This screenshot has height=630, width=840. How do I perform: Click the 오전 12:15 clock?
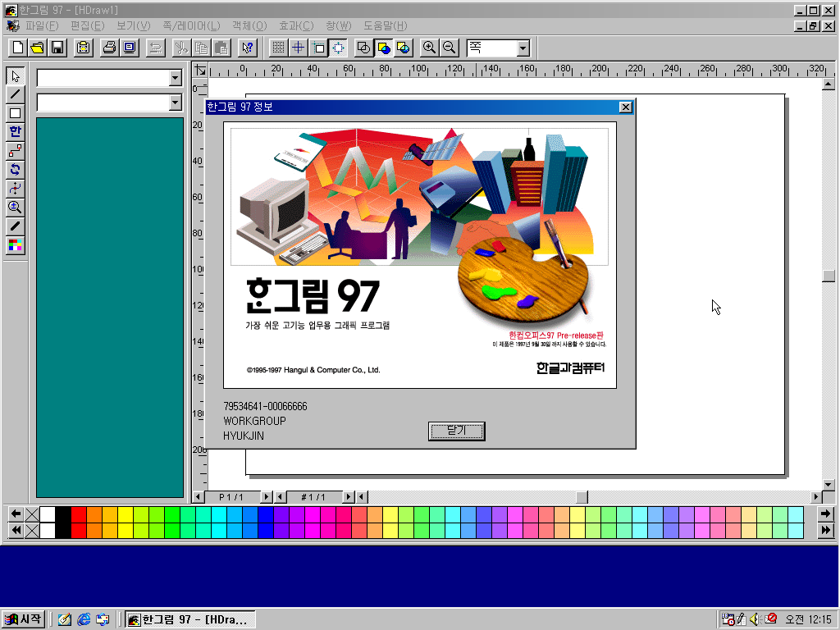[x=808, y=619]
